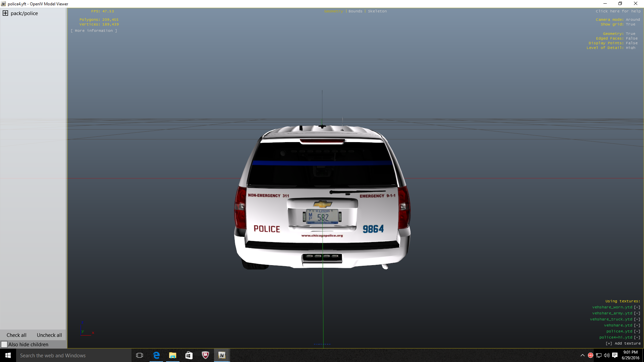Screen dimensions: 644x362
Task: Expand the pack/police tree node
Action: click(5, 13)
